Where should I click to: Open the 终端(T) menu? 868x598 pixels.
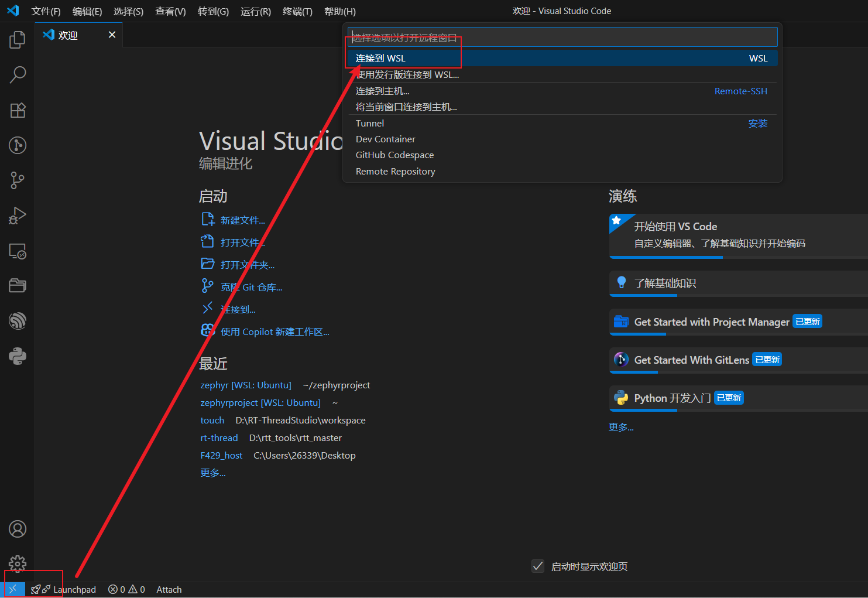[297, 11]
